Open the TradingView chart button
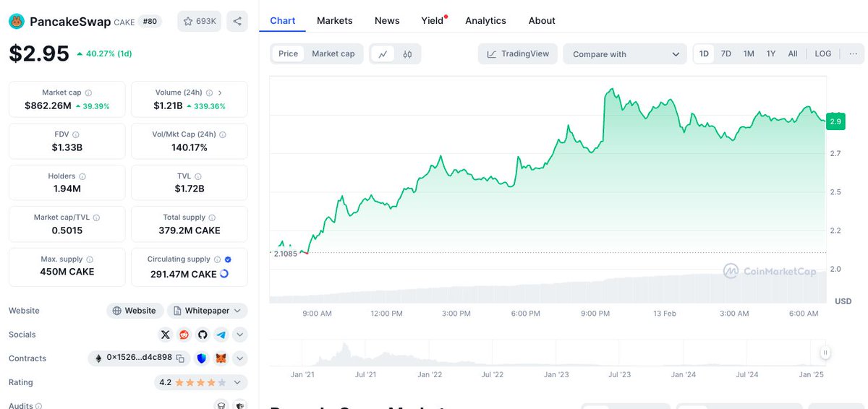Viewport: 868px width, 409px height. tap(518, 54)
